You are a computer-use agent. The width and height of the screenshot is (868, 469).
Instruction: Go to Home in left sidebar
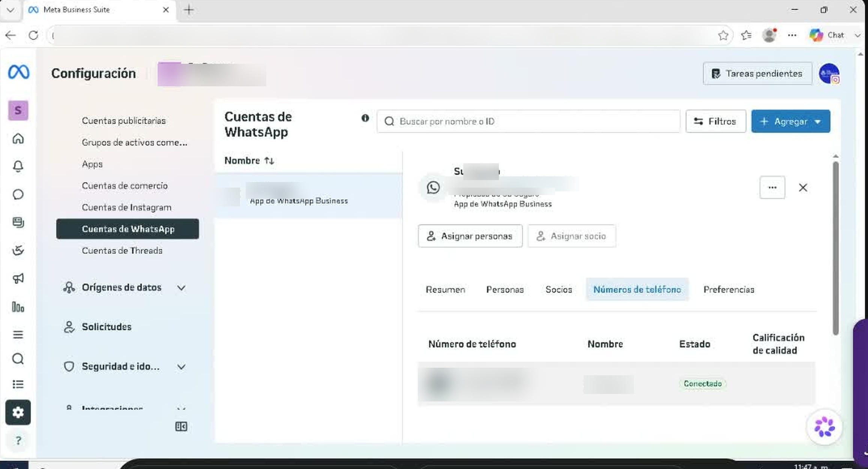tap(18, 138)
